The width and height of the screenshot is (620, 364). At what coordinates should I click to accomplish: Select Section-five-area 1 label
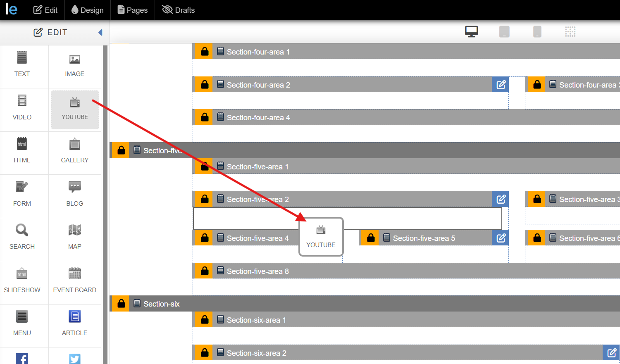258,167
